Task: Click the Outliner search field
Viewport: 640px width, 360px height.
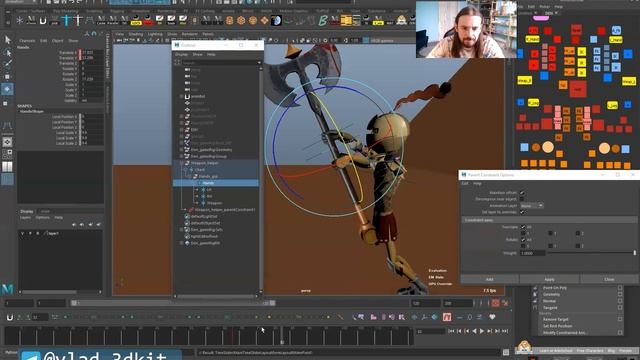Action: click(x=219, y=63)
